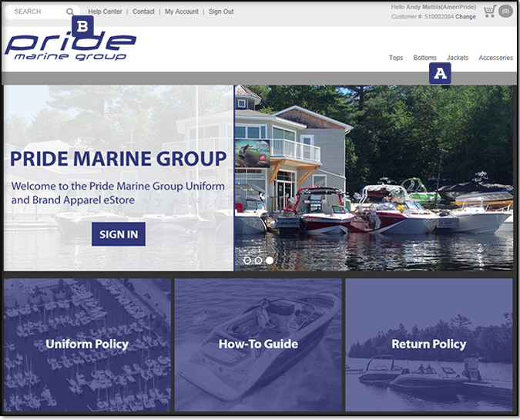Go to My Account page
This screenshot has height=420, width=520.
181,12
